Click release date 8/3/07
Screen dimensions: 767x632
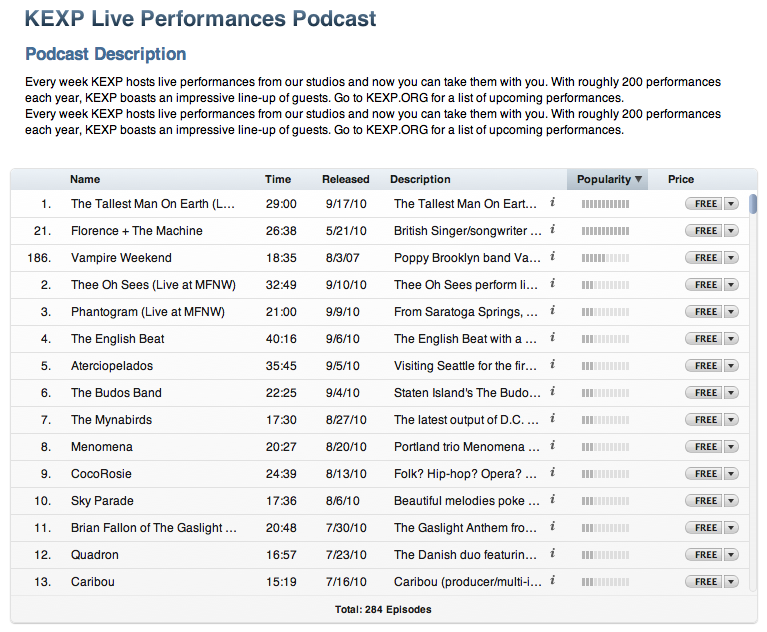pos(342,258)
